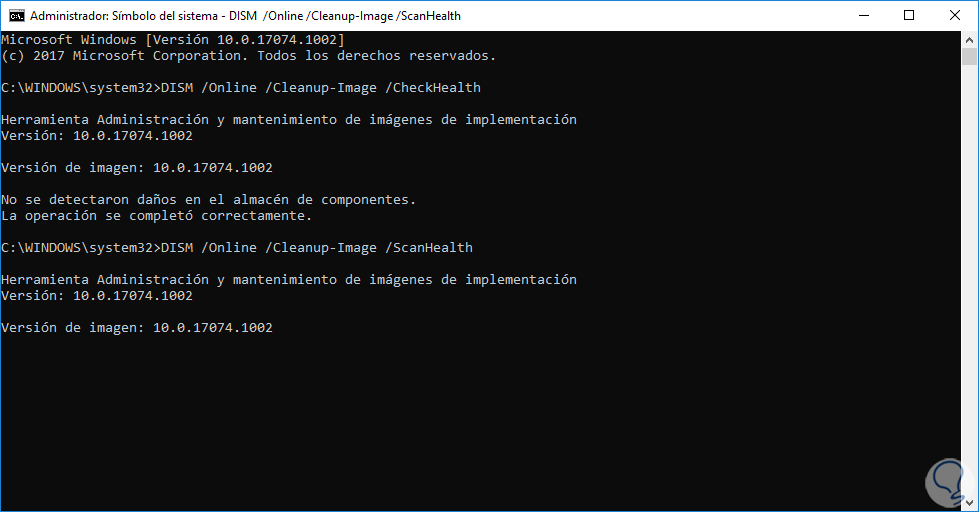Click 'Herramienta Administración' line below CheckHealth command
Viewport: 979px width, 512px height.
[x=289, y=120]
